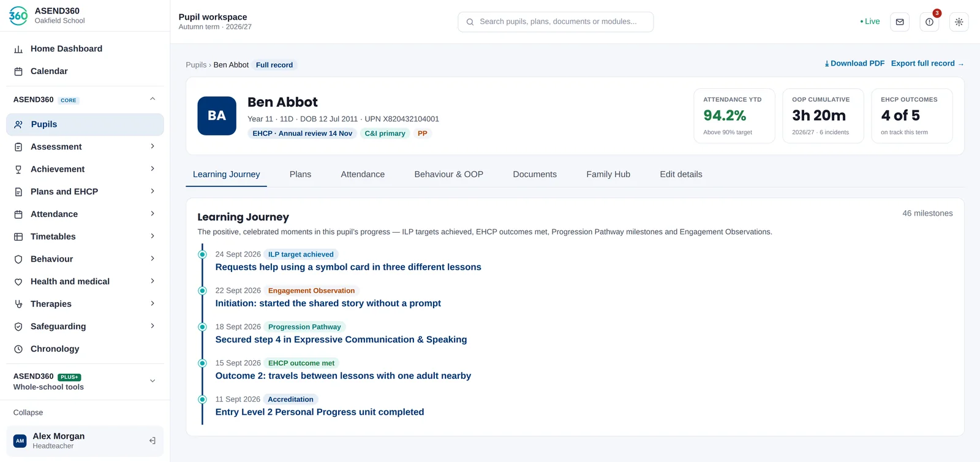Open the mail messages icon
Viewport: 980px width, 462px height.
(900, 22)
